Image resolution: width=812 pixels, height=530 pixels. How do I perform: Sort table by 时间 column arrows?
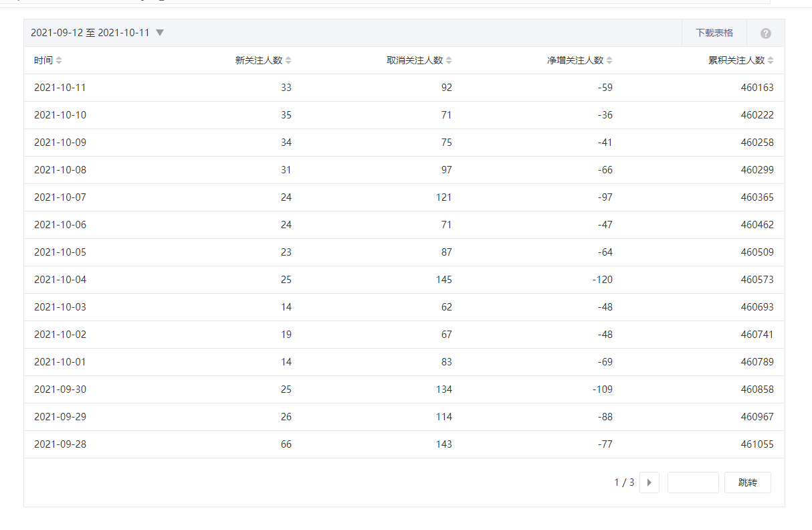[59, 61]
